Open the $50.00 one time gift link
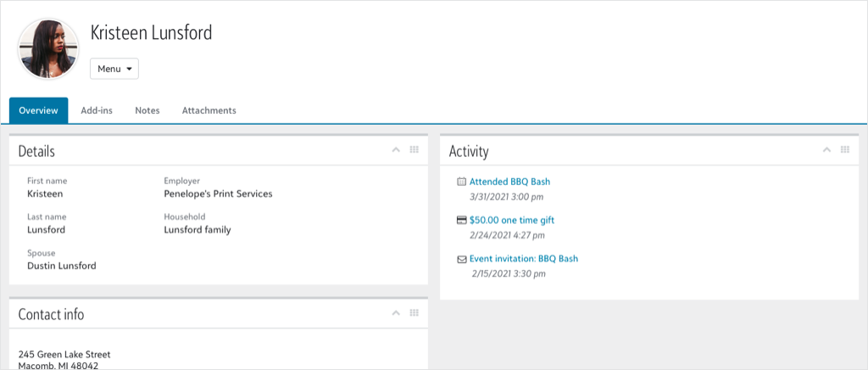Image resolution: width=868 pixels, height=370 pixels. click(x=512, y=220)
